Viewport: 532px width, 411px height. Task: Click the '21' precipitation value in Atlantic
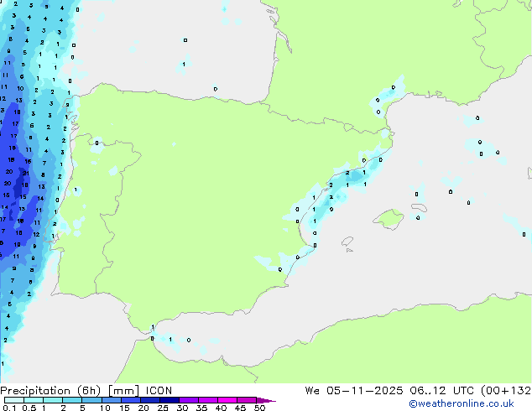(26, 174)
